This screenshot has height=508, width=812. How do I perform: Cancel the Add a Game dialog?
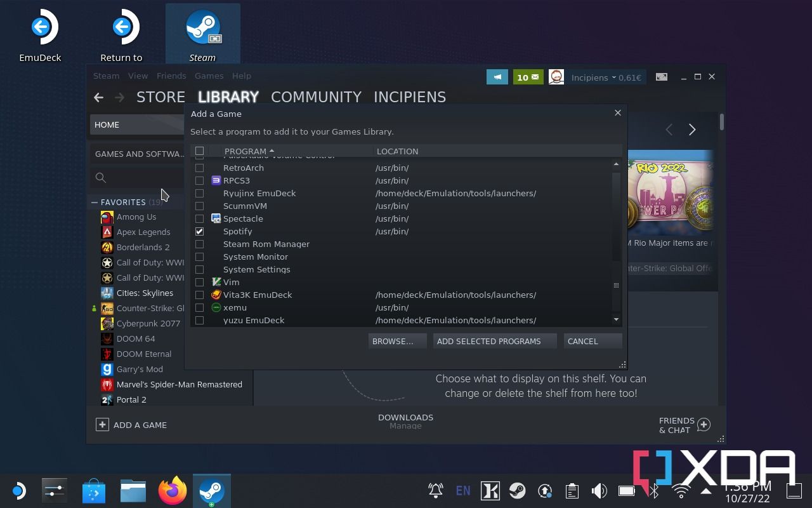[593, 341]
